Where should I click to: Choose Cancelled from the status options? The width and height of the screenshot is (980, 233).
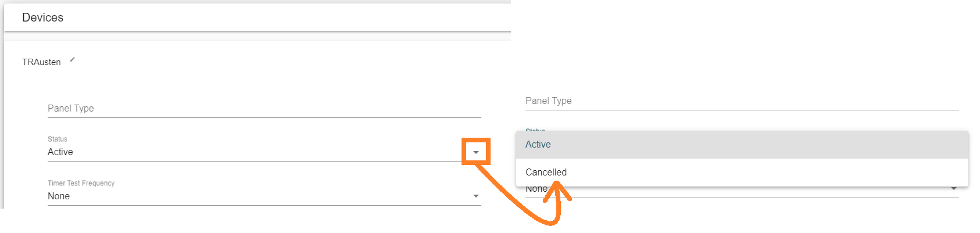pyautogui.click(x=546, y=173)
